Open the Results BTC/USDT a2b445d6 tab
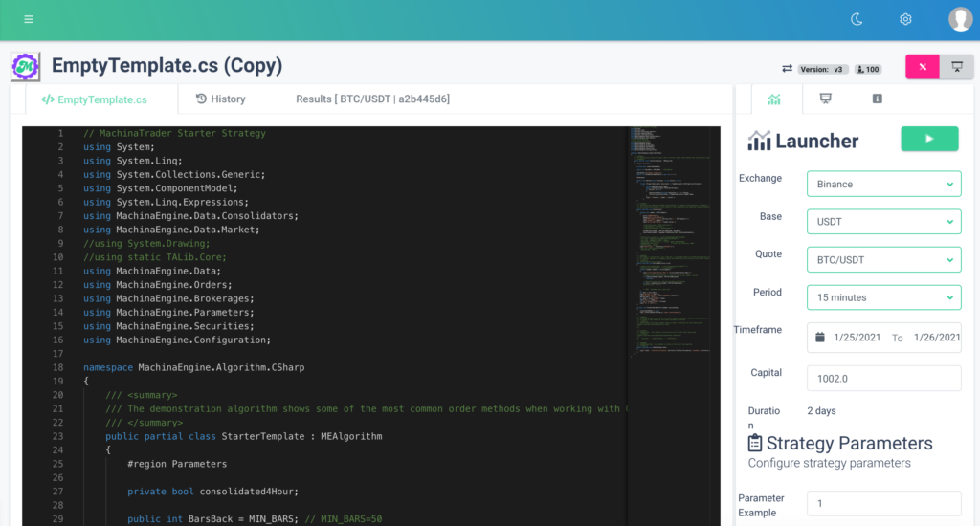The image size is (980, 526). (372, 99)
